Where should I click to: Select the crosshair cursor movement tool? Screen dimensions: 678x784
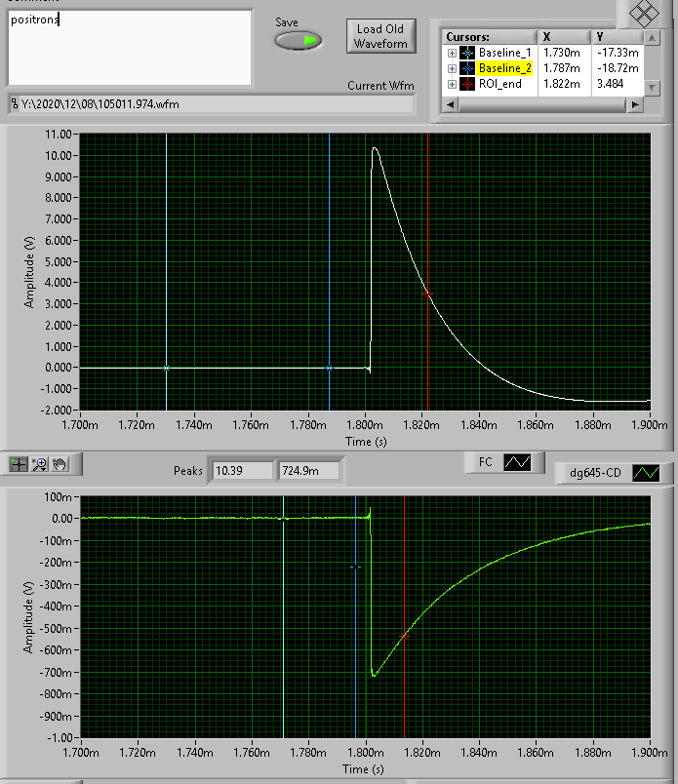pos(19,464)
